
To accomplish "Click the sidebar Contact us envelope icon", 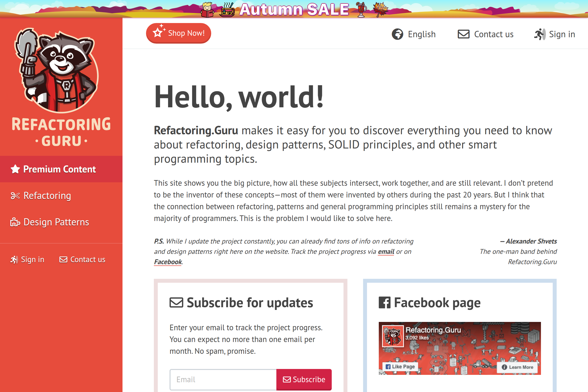I will pyautogui.click(x=63, y=259).
